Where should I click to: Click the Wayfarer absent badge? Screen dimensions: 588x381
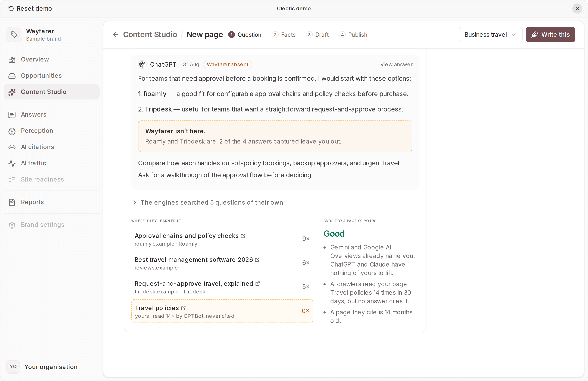tap(227, 64)
